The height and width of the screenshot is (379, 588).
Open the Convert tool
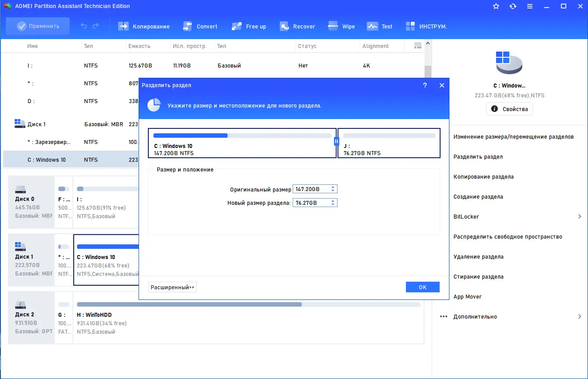pyautogui.click(x=200, y=26)
